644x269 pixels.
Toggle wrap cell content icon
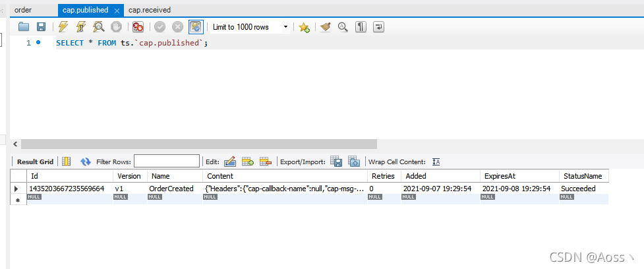[x=436, y=162]
